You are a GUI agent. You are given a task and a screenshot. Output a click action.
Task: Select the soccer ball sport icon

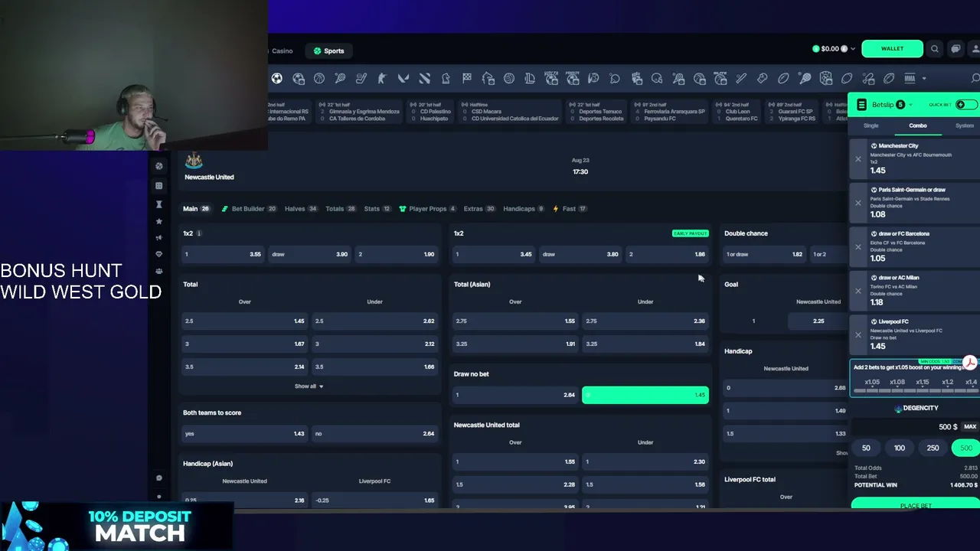[277, 78]
